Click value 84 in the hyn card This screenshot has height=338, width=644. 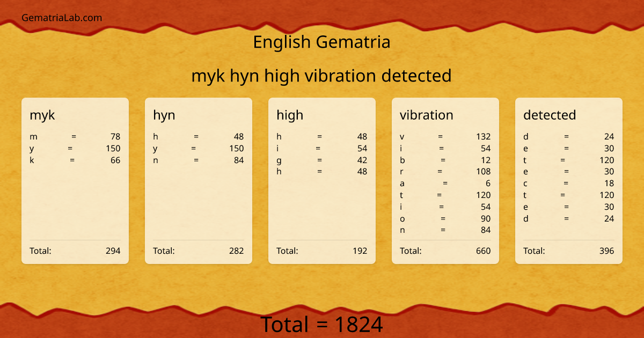239,160
